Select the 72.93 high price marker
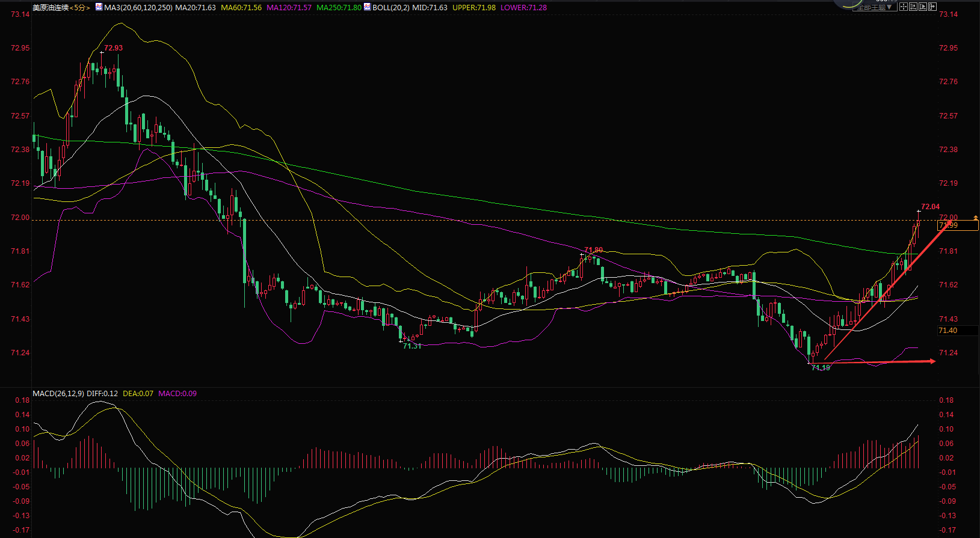The height and width of the screenshot is (538, 980). point(113,48)
